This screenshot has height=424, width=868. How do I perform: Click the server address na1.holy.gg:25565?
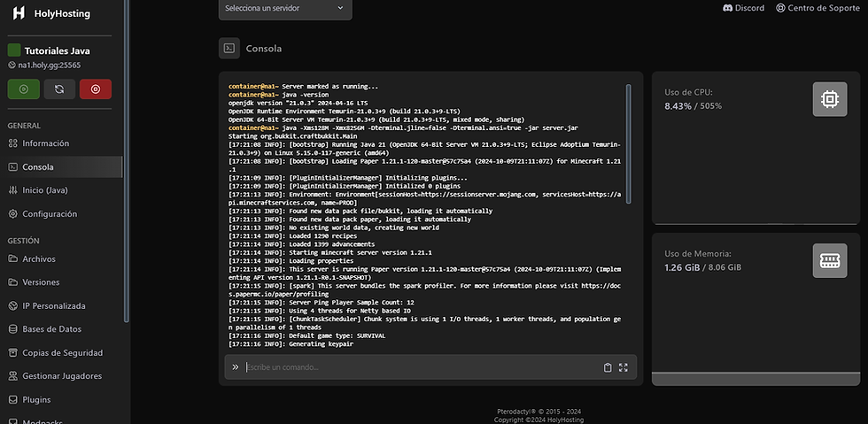point(50,65)
